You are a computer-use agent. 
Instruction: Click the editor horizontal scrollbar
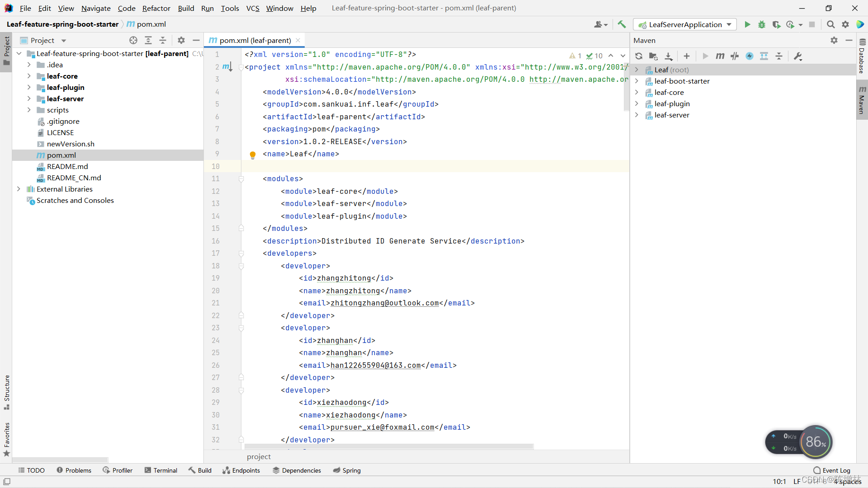coord(389,446)
